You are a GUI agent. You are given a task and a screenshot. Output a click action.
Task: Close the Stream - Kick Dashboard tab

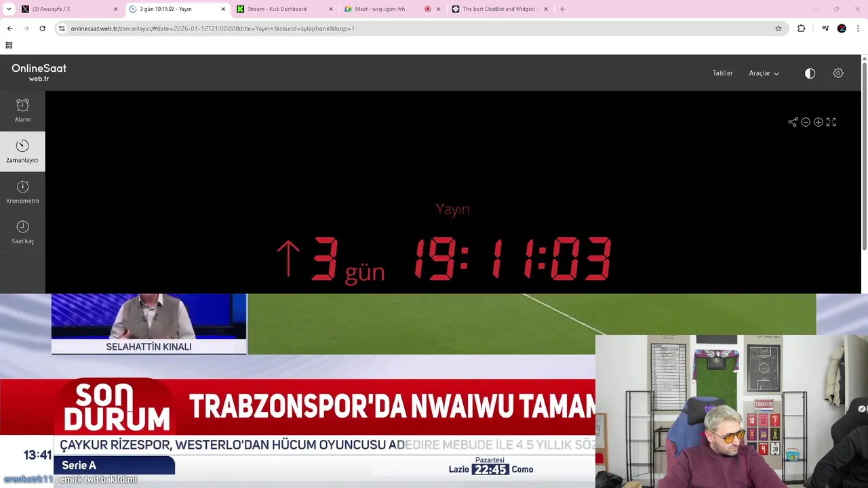(331, 9)
